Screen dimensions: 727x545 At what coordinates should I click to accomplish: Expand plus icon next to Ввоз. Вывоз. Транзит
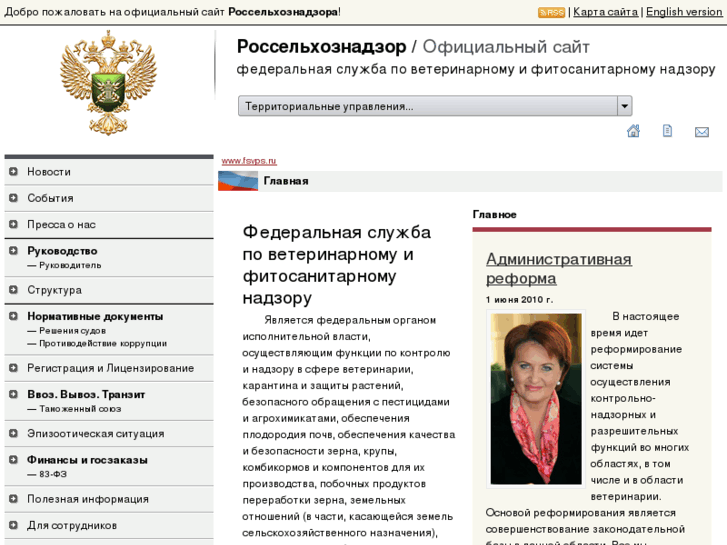[x=13, y=394]
